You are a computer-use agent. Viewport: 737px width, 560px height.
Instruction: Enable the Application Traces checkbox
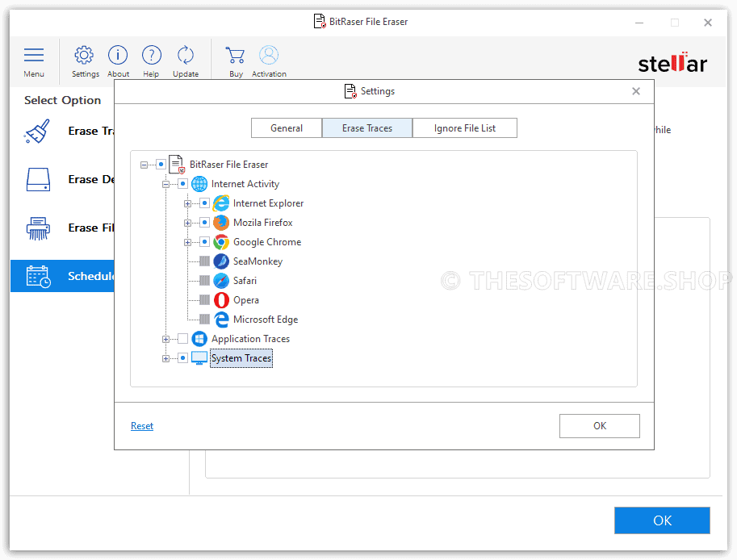[183, 339]
